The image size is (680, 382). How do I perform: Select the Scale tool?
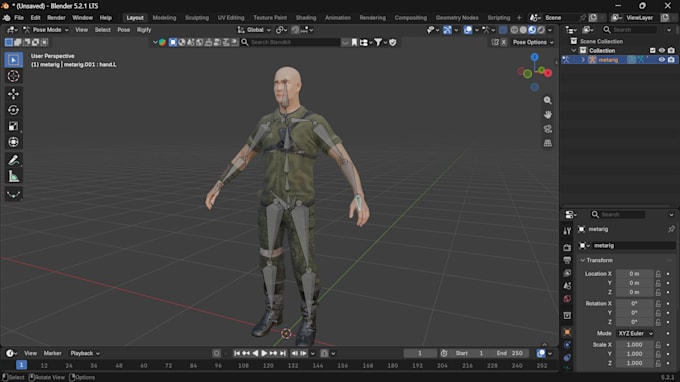[x=13, y=126]
